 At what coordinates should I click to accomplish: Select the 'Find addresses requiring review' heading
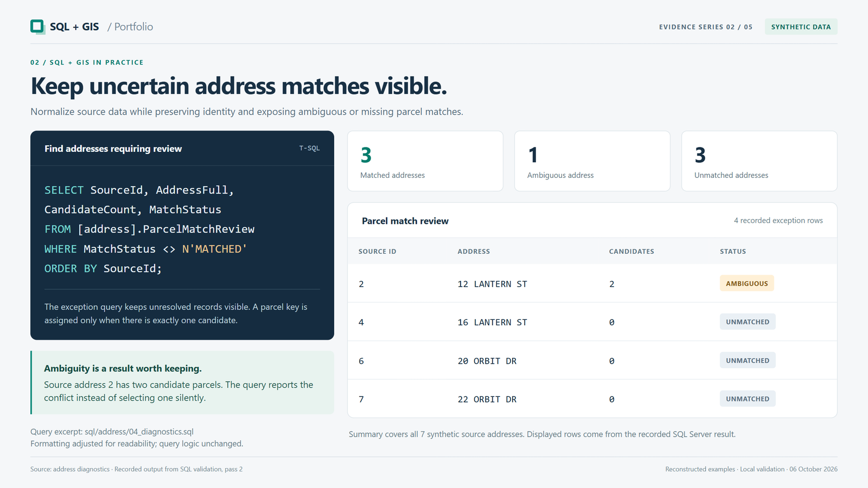pos(113,149)
